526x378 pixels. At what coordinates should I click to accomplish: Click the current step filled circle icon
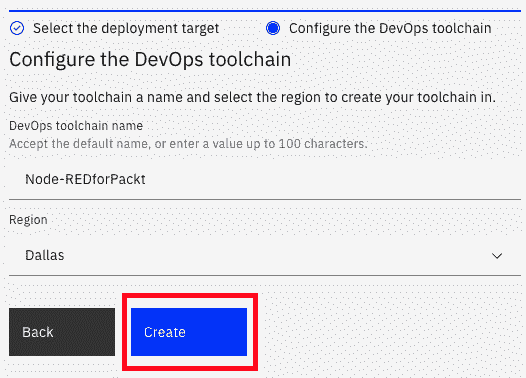pyautogui.click(x=273, y=28)
